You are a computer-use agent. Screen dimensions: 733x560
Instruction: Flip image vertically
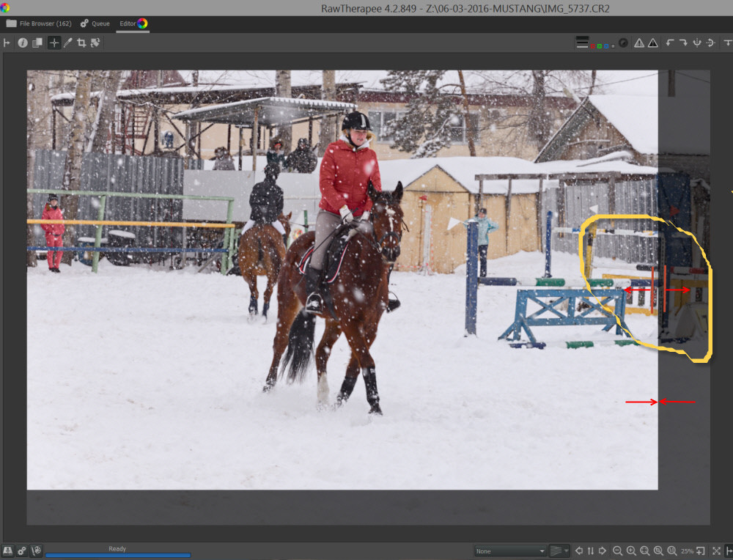click(x=710, y=43)
